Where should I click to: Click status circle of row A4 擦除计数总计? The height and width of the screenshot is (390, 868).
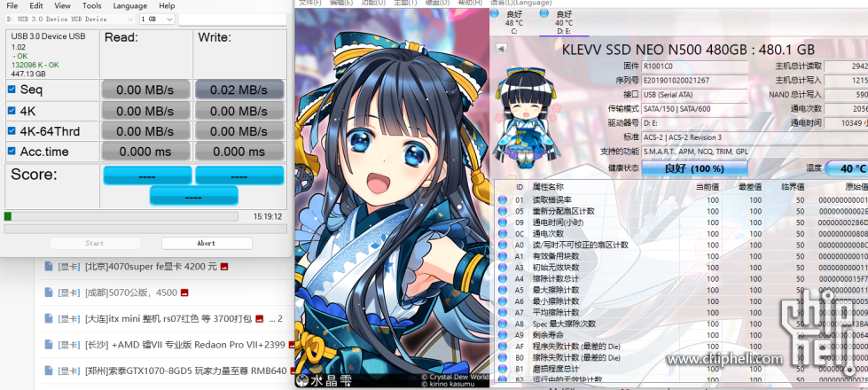(x=503, y=279)
